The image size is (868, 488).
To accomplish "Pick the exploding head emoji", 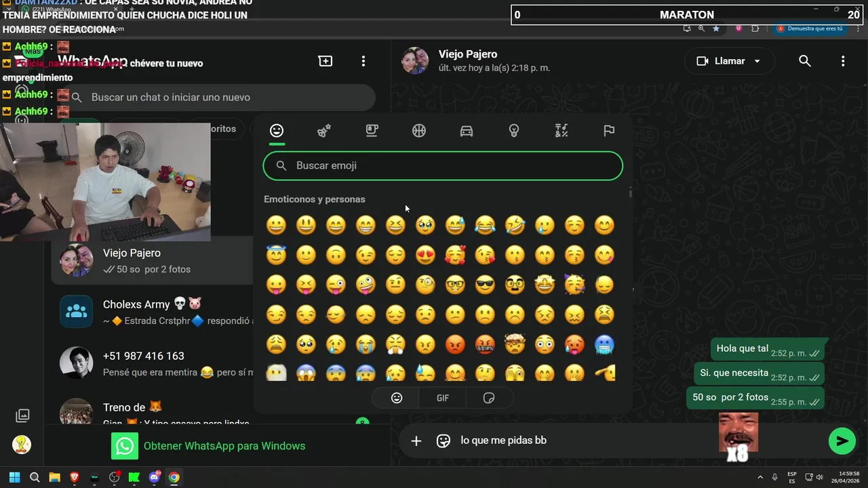I will 515,344.
